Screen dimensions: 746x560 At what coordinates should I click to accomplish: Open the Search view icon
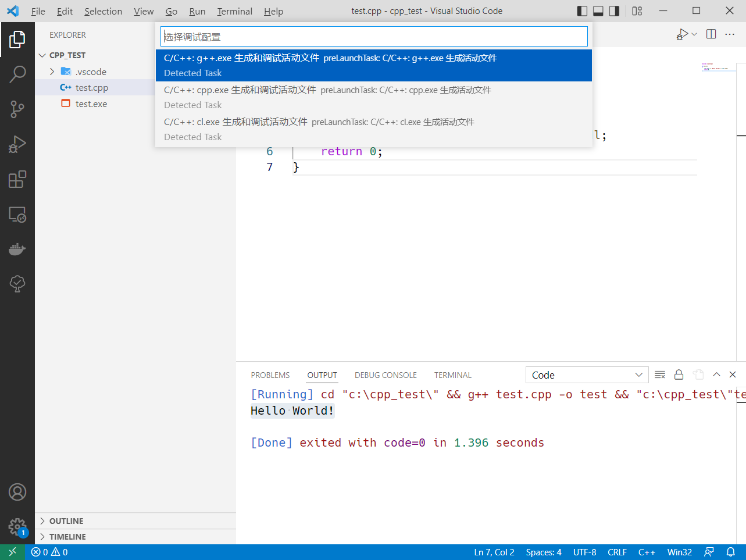tap(17, 74)
